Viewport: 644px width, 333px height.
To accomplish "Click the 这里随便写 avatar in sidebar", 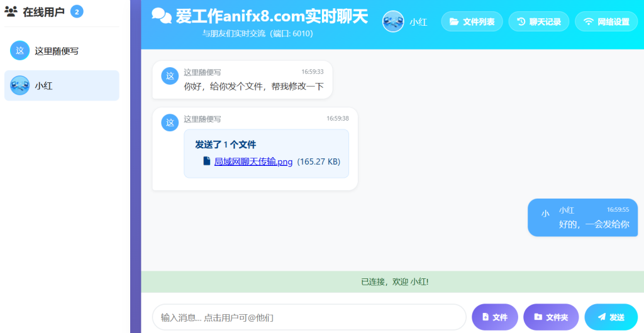I will pyautogui.click(x=20, y=51).
